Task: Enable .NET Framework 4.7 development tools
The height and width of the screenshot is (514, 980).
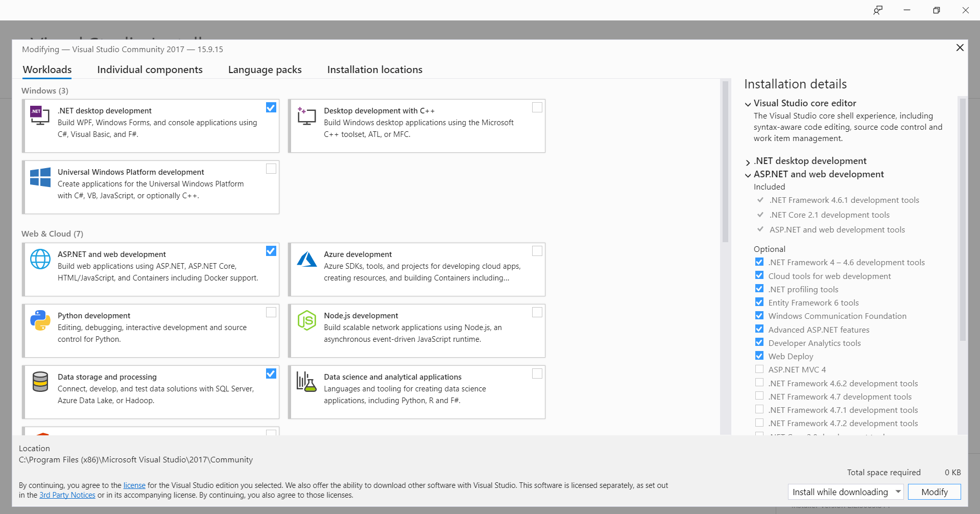Action: tap(759, 396)
